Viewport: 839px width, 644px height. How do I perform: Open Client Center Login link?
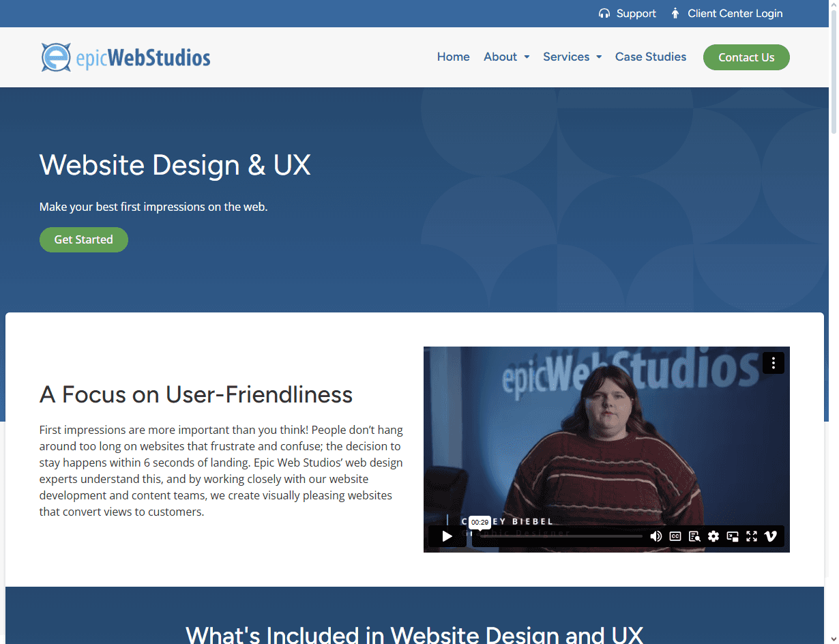click(x=735, y=14)
